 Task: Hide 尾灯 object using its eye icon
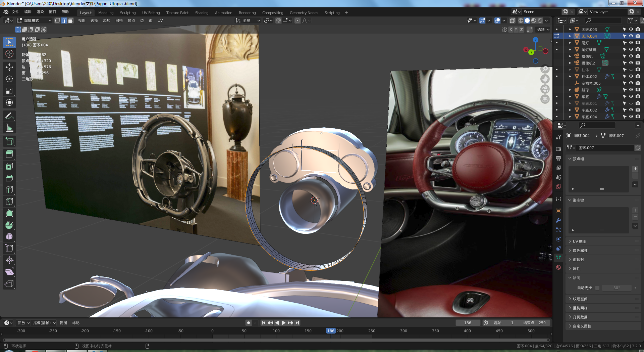click(x=631, y=43)
